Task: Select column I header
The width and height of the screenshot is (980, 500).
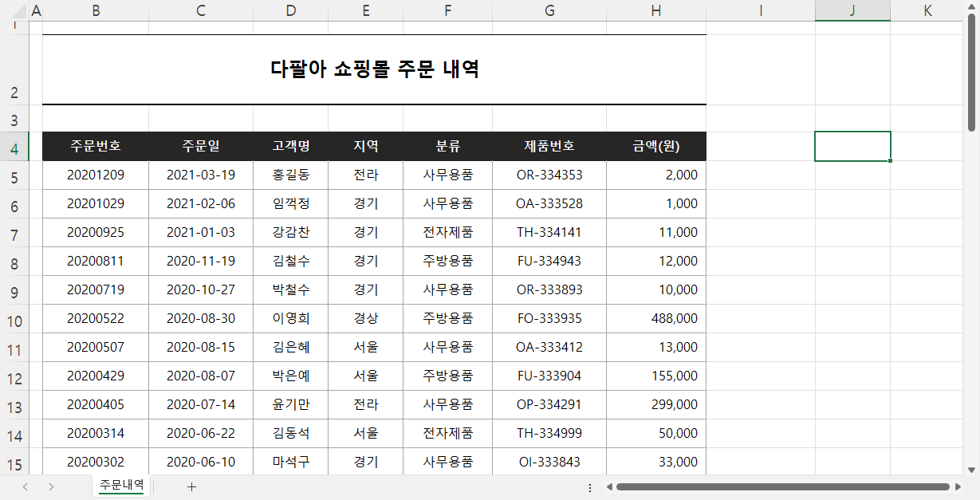Action: pyautogui.click(x=761, y=10)
